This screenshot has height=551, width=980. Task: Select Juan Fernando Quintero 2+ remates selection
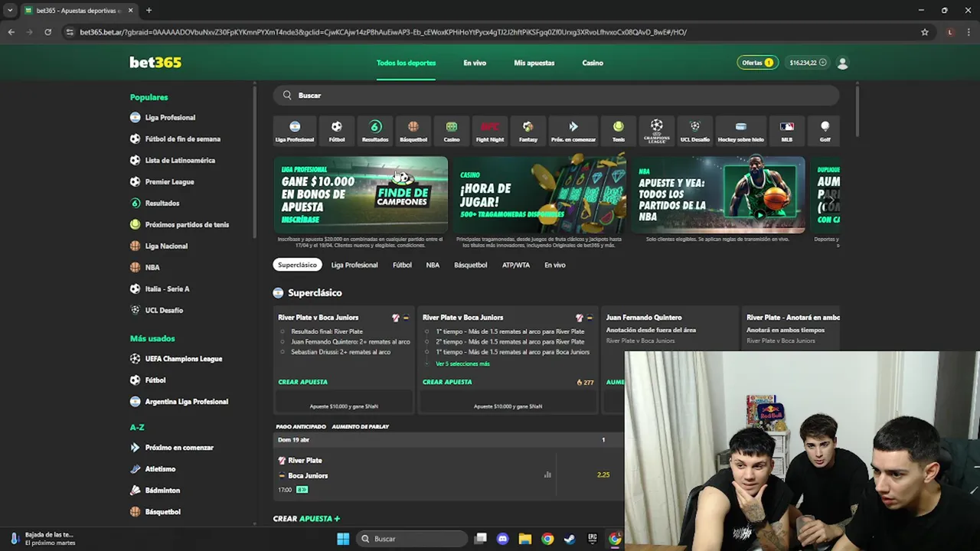[345, 341]
